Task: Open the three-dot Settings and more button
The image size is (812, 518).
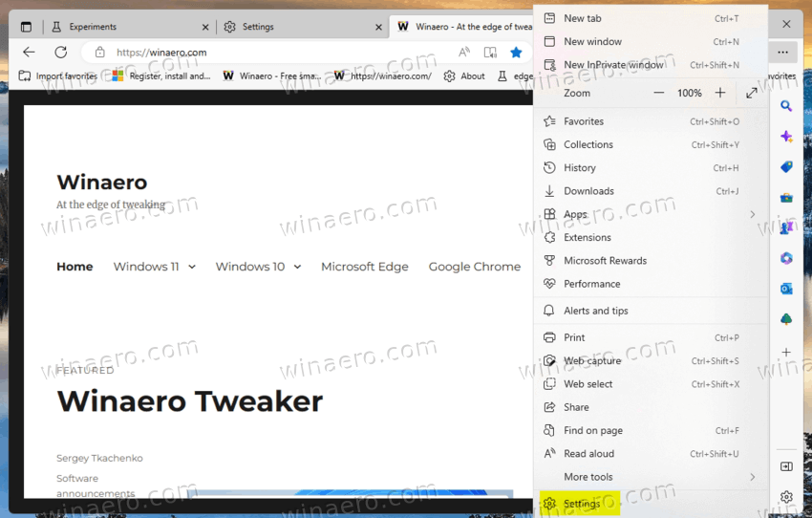Action: tap(783, 52)
